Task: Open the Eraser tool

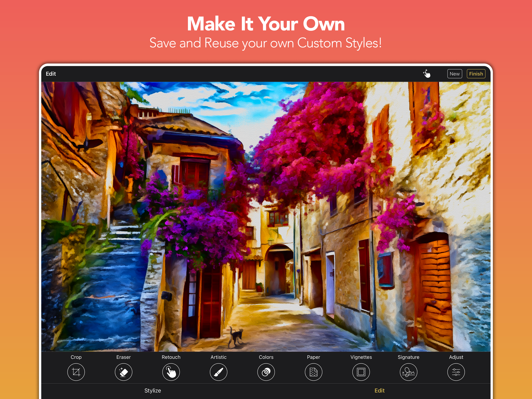Action: [123, 372]
